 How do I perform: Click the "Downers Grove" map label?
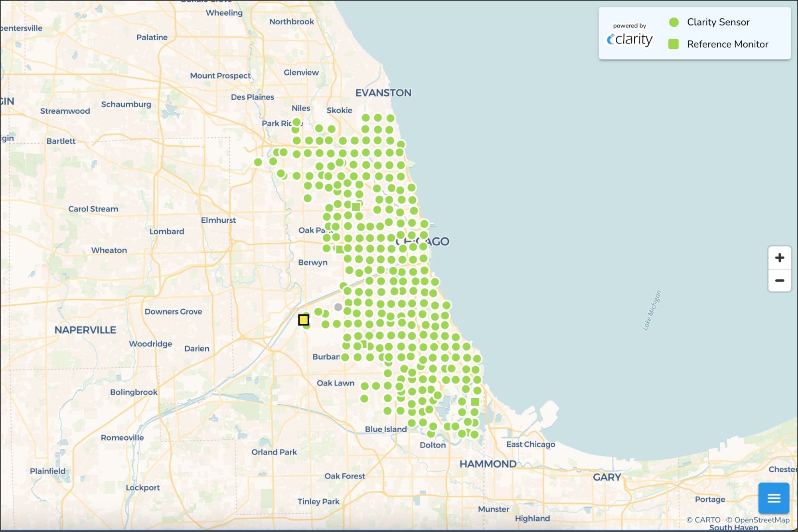[173, 312]
